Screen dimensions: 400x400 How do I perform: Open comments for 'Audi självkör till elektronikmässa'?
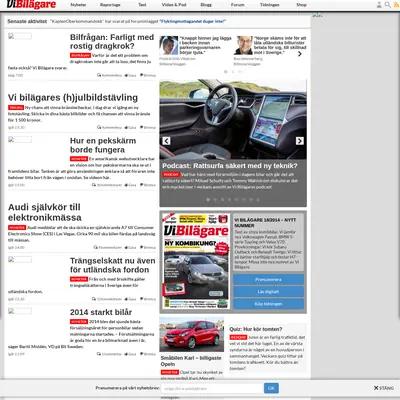pyautogui.click(x=108, y=247)
